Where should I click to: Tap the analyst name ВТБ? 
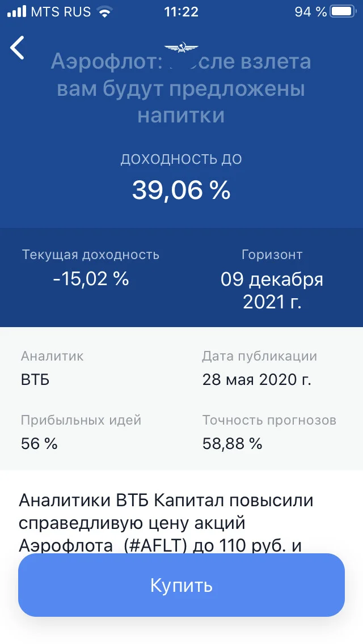pos(35,379)
